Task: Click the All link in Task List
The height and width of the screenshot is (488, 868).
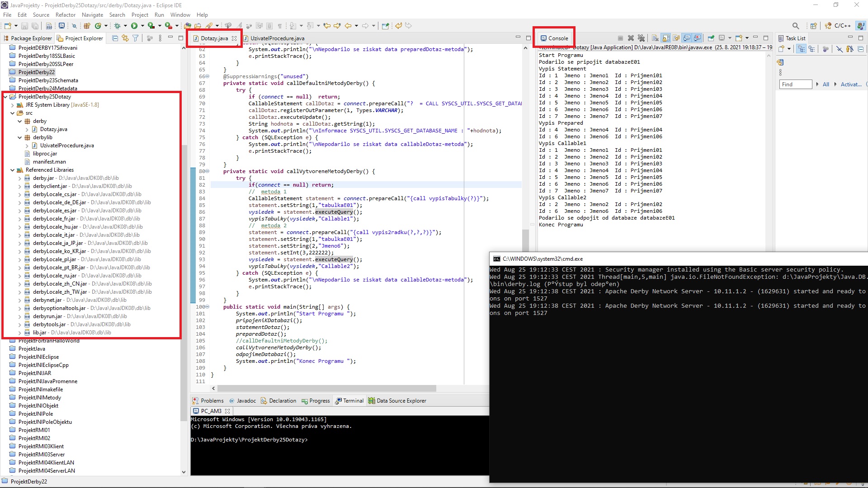Action: (x=826, y=84)
